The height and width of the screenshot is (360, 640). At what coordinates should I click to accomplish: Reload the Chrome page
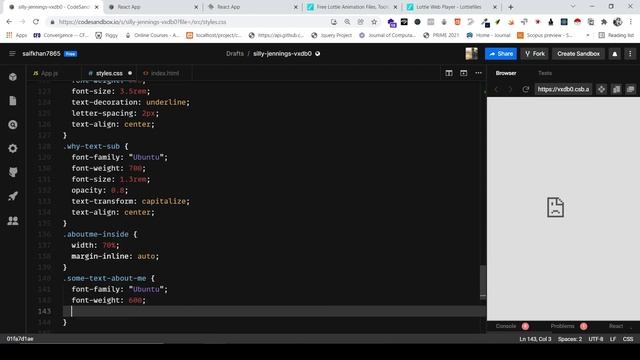coord(36,22)
